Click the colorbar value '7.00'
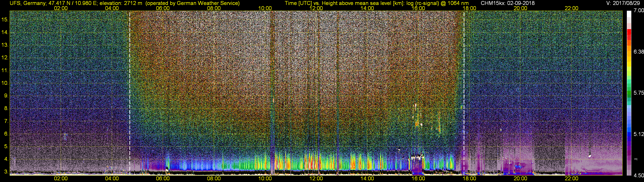Screen dimensions: 644x182 pyautogui.click(x=639, y=10)
